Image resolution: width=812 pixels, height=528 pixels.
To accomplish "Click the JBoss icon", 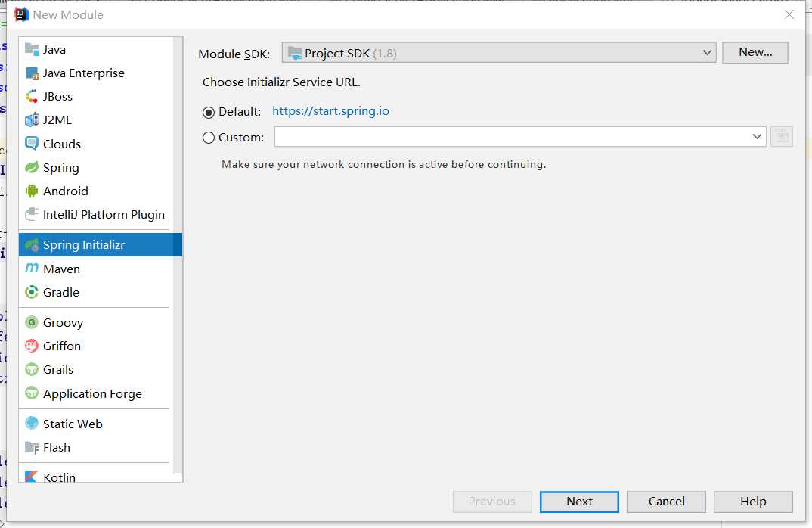I will (x=32, y=96).
